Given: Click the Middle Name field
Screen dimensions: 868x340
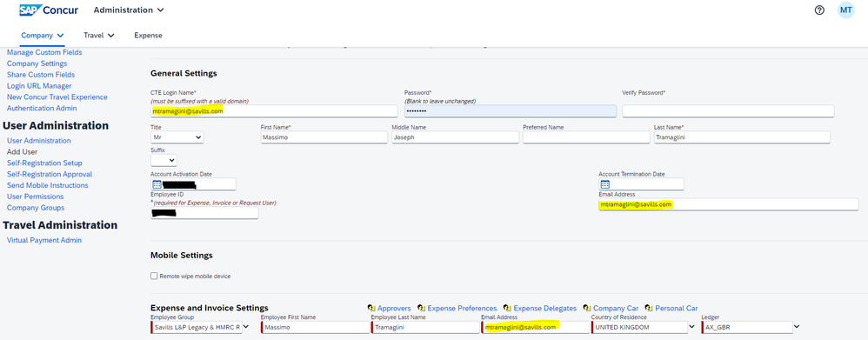Looking at the screenshot, I should (456, 137).
